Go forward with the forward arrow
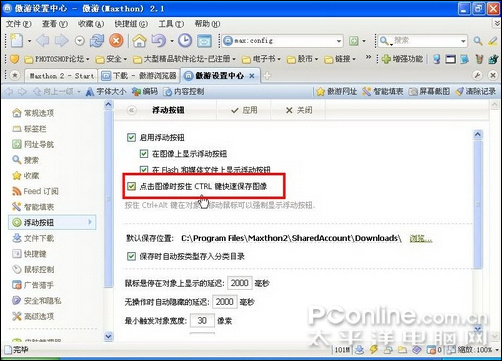 61,41
